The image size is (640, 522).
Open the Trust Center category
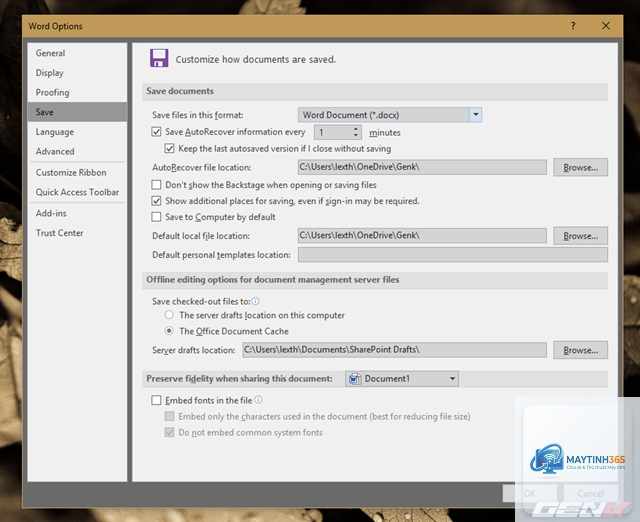coord(77,233)
